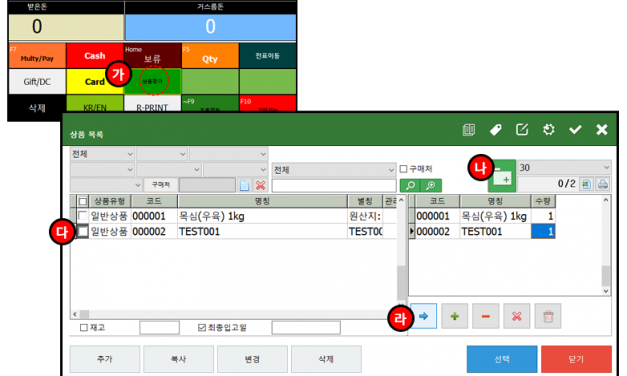The height and width of the screenshot is (376, 627).
Task: Click the trash can delete-all button
Action: (x=548, y=316)
